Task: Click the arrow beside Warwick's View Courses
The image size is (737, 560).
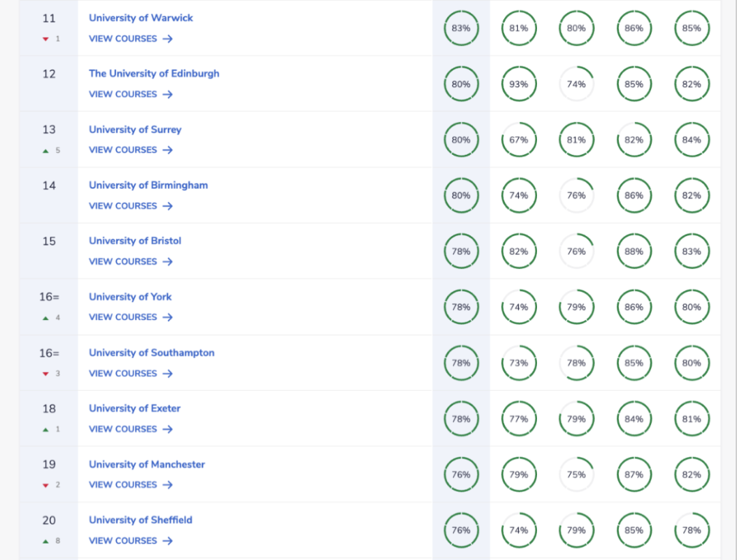Action: point(168,39)
